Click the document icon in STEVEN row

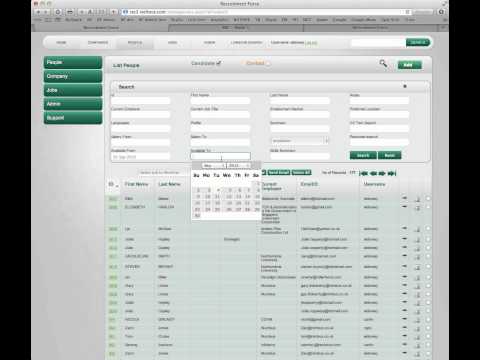click(417, 268)
